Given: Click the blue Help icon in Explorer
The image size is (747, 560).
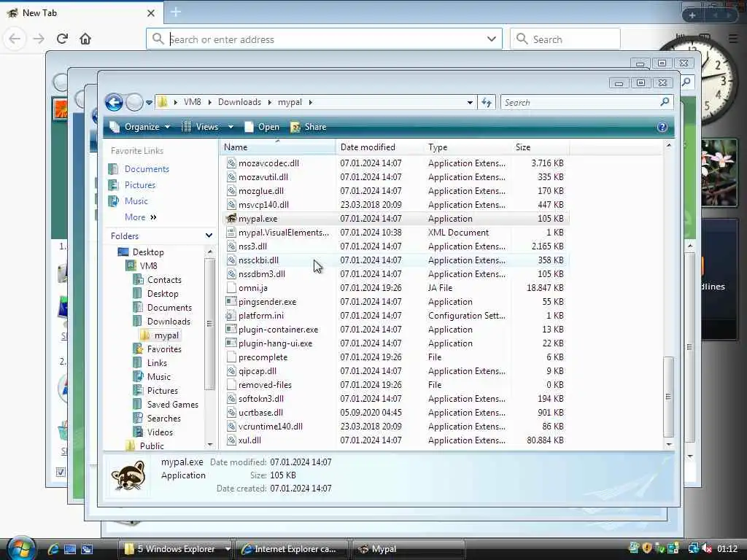Looking at the screenshot, I should tap(662, 127).
